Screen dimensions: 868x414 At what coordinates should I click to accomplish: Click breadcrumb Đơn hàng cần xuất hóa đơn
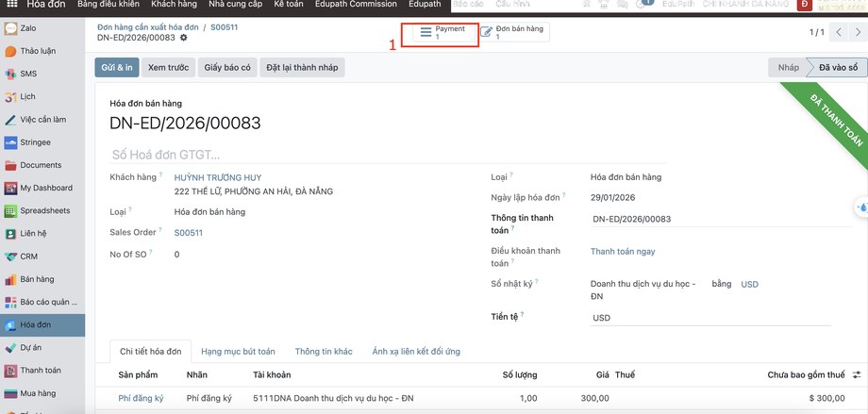coord(148,26)
